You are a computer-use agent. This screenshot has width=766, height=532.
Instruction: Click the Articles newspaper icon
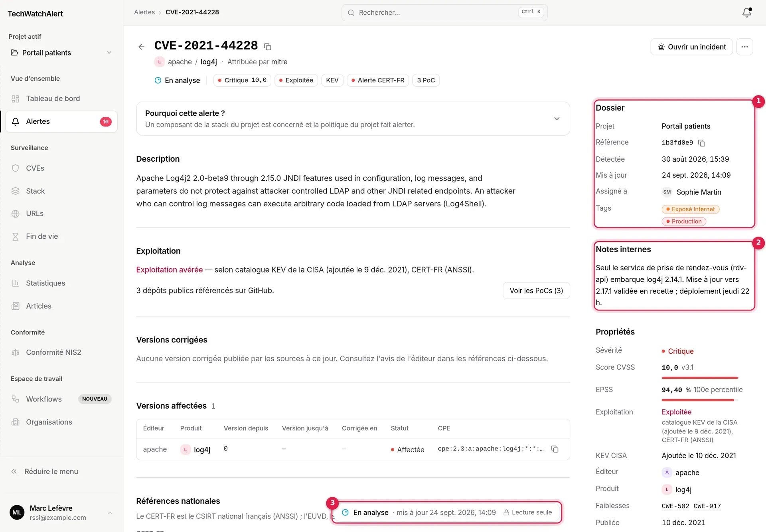(16, 306)
